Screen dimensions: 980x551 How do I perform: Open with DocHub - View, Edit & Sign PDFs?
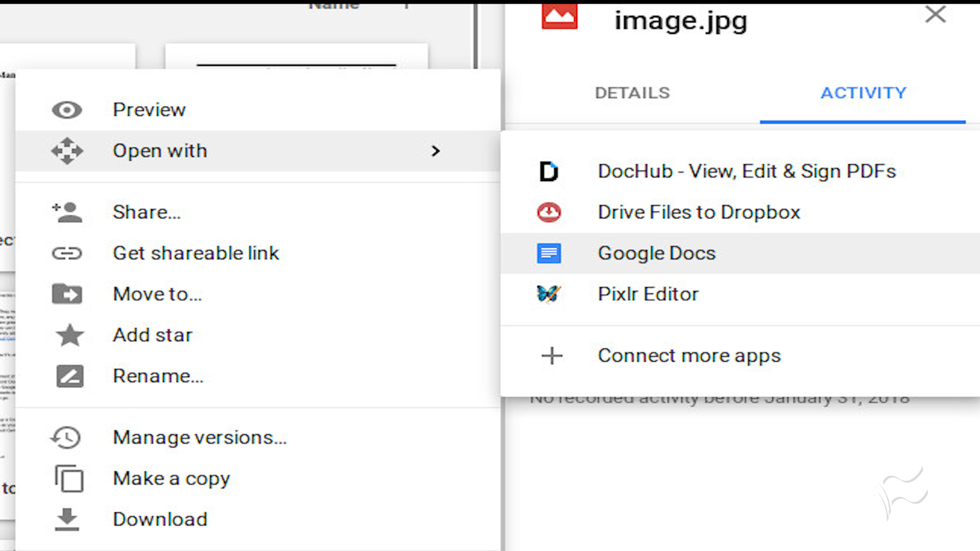point(740,171)
